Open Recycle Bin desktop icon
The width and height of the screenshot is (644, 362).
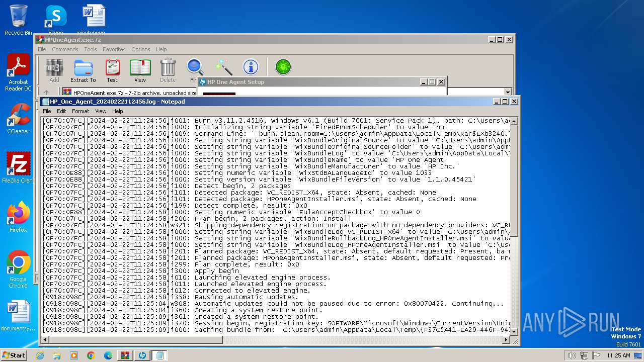click(18, 20)
